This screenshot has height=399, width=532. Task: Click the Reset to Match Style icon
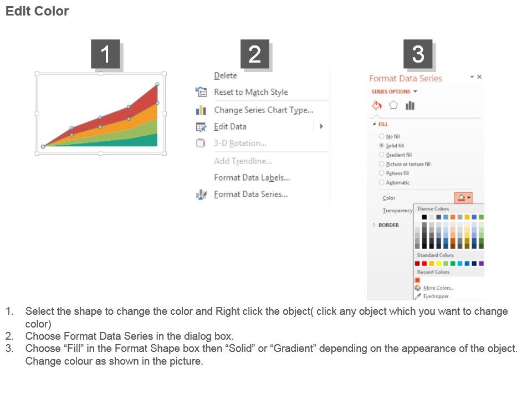(201, 92)
